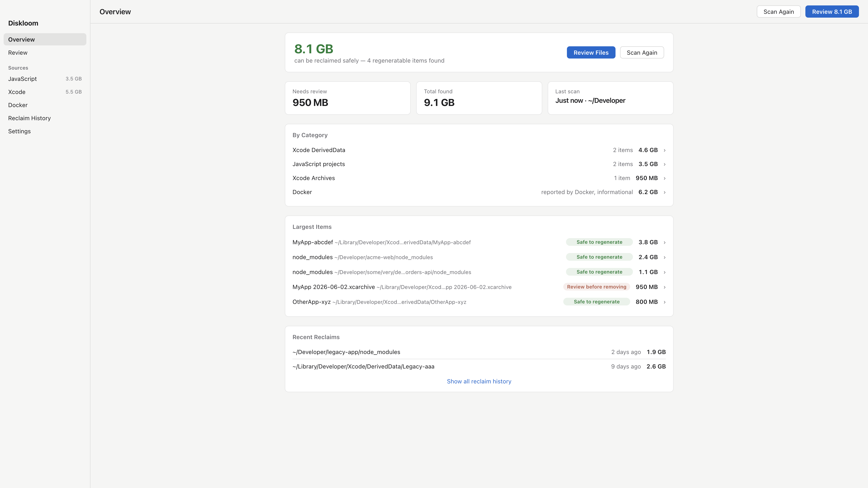Open acme-web node_modules row chevron
Viewport: 868px width, 488px height.
coord(665,257)
